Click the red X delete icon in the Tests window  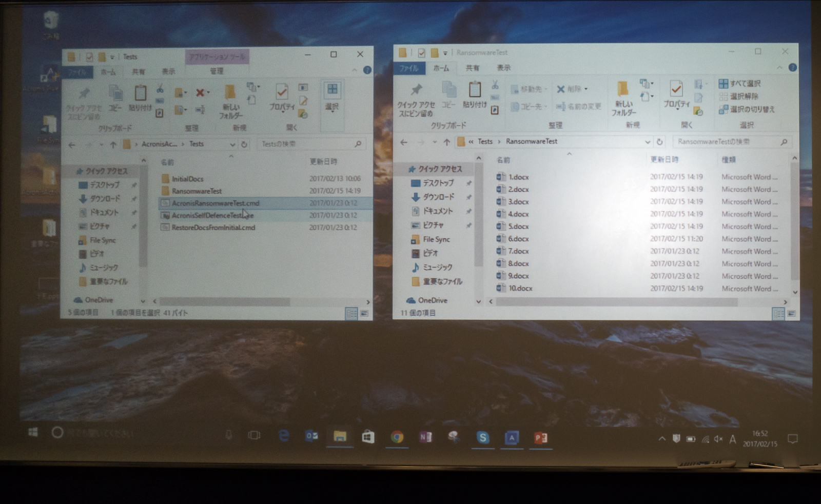pyautogui.click(x=200, y=92)
